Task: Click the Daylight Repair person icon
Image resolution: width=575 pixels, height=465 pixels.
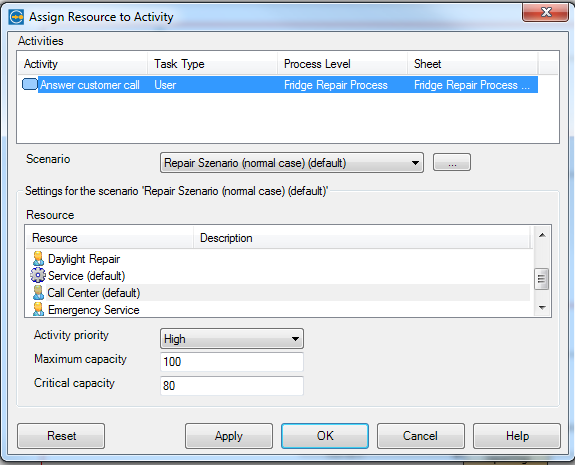Action: point(38,259)
